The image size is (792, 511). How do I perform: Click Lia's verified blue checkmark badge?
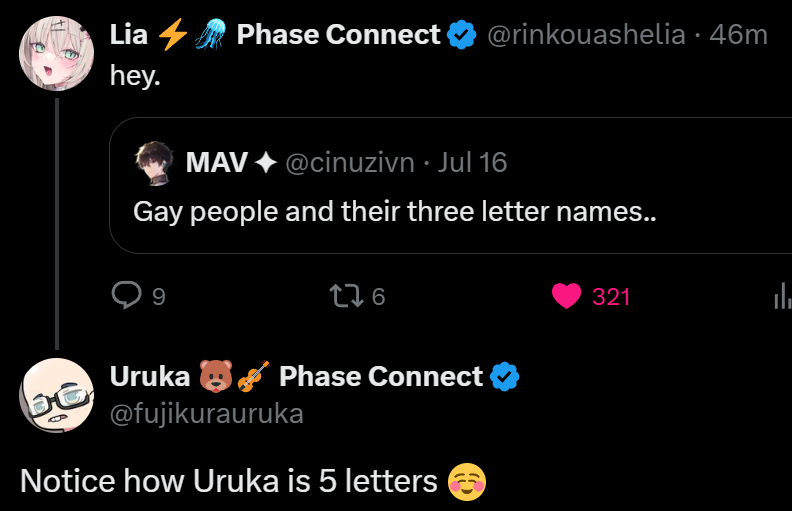point(462,35)
